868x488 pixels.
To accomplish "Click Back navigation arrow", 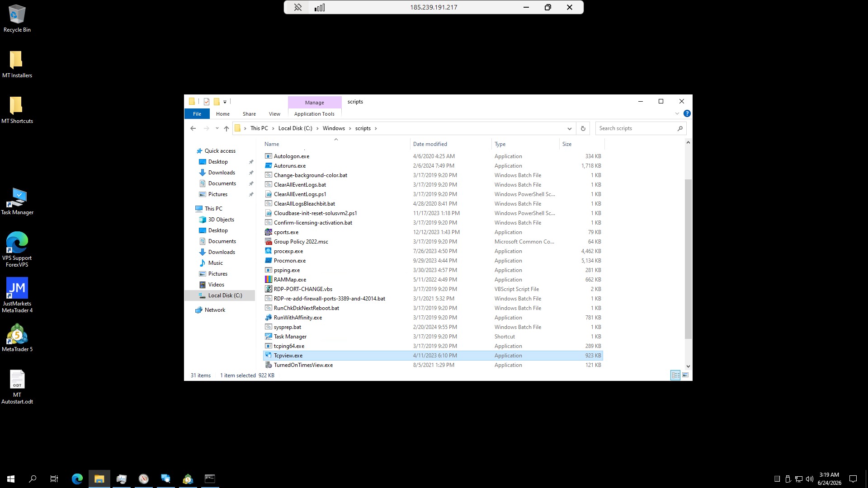I will tap(193, 129).
